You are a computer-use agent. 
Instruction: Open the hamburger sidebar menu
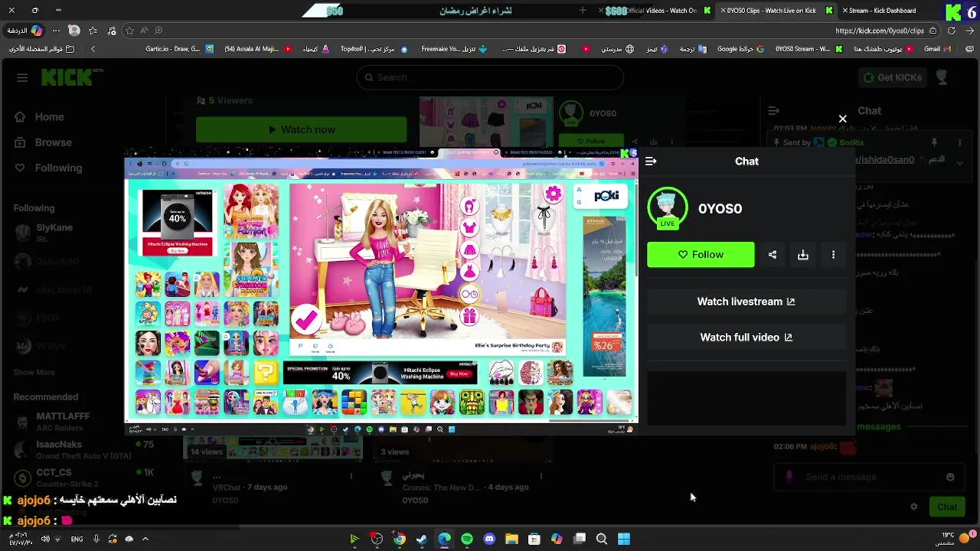pyautogui.click(x=22, y=77)
